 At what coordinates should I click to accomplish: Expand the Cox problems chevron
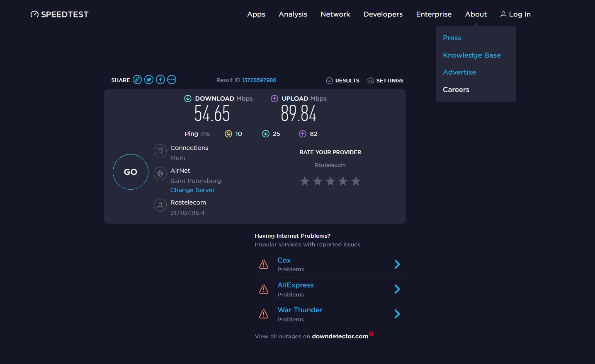397,264
